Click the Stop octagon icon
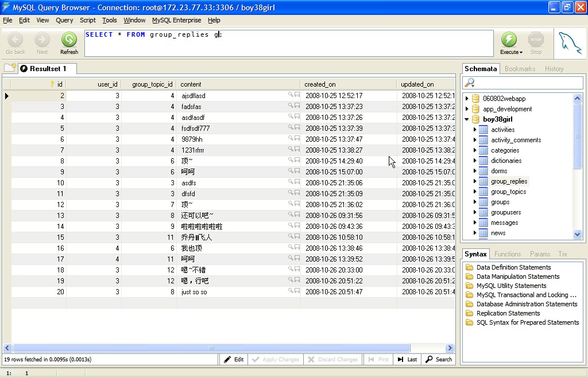 pyautogui.click(x=536, y=40)
